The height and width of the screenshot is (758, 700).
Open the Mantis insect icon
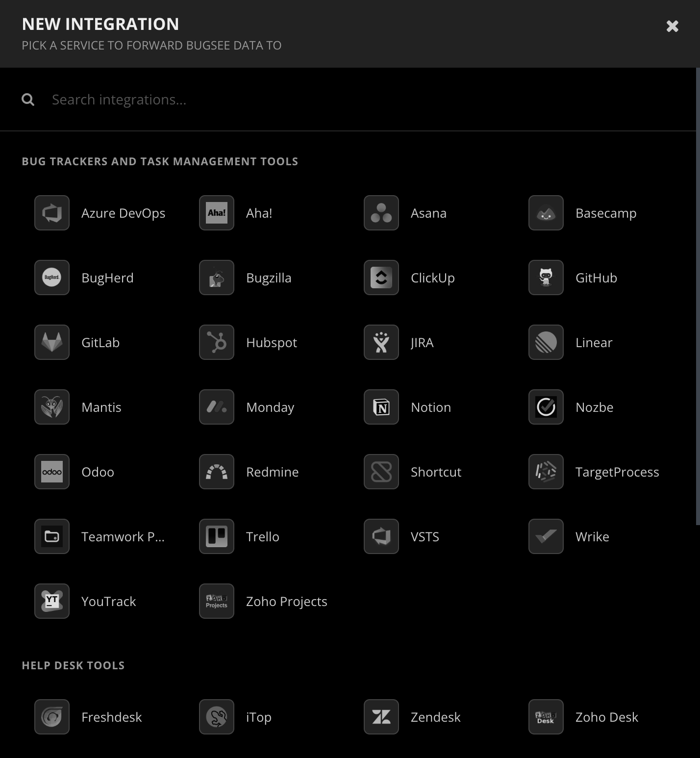[52, 407]
